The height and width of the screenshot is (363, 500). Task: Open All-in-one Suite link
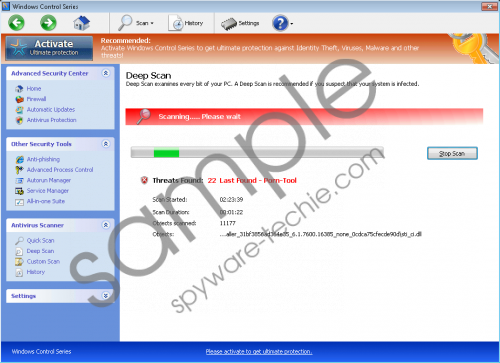(46, 201)
